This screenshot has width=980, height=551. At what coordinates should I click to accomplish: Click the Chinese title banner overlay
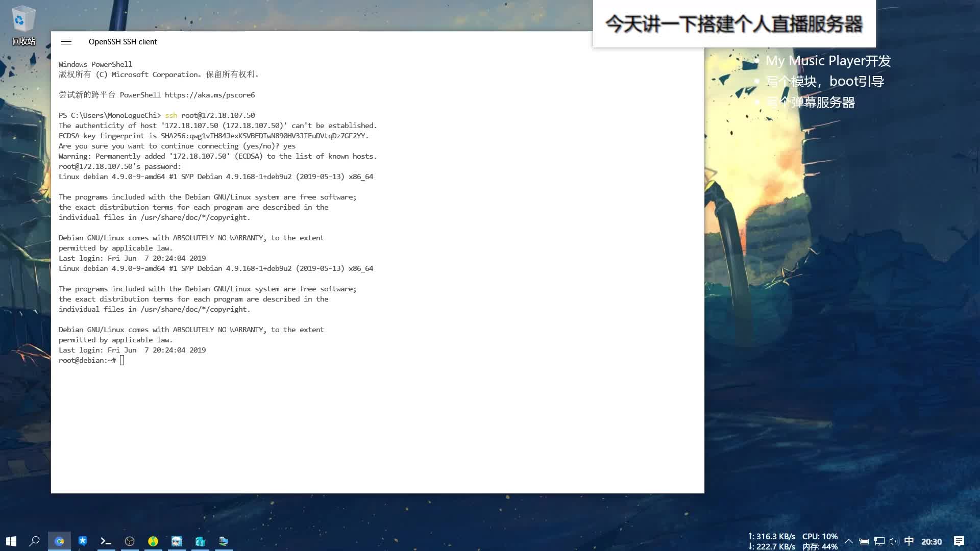point(734,24)
